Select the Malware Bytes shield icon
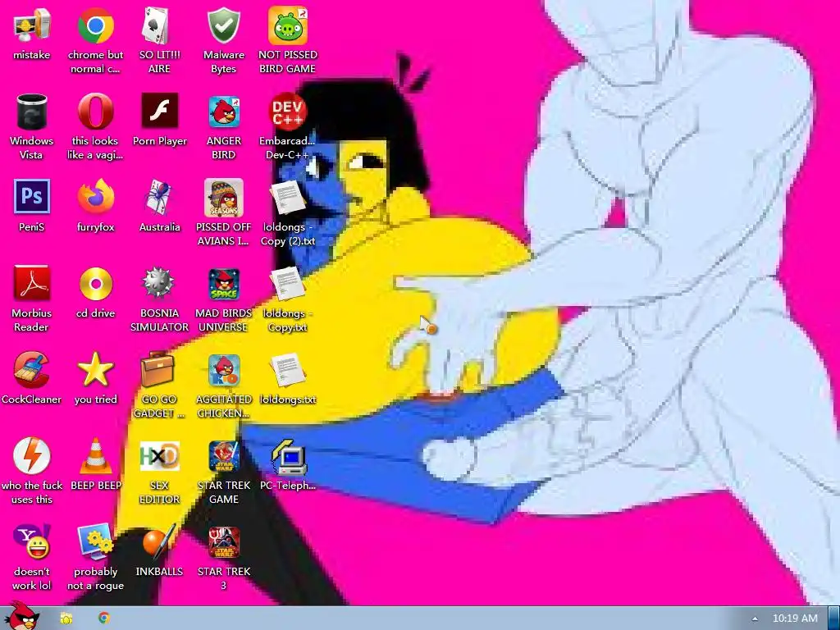 coord(223,27)
